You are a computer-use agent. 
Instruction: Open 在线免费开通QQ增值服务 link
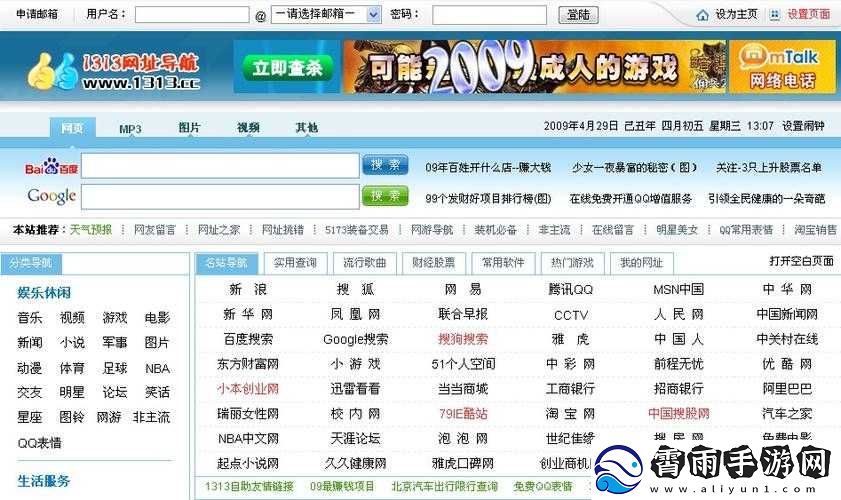pos(631,199)
